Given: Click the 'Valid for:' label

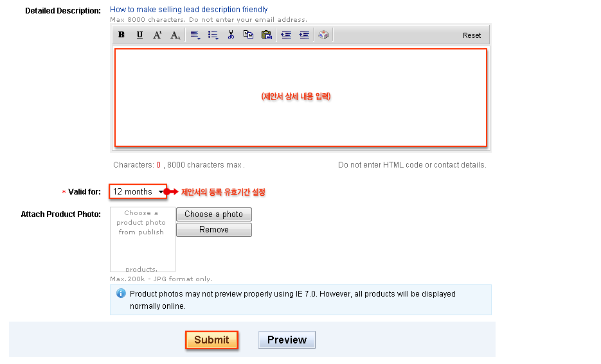Looking at the screenshot, I should pos(84,192).
